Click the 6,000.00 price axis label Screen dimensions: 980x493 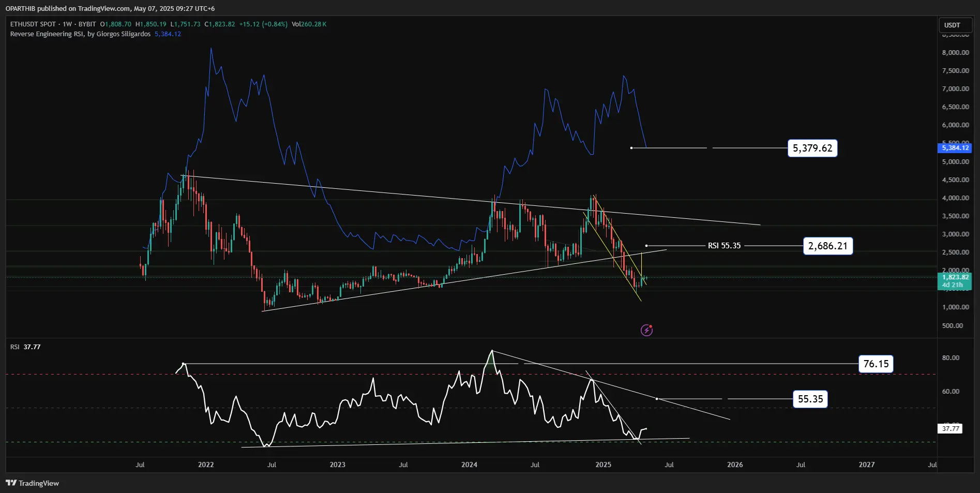pyautogui.click(x=956, y=125)
